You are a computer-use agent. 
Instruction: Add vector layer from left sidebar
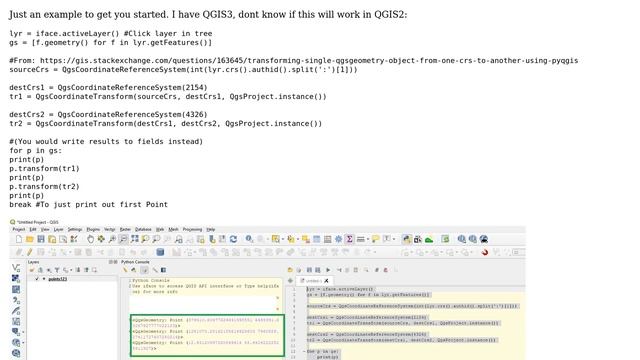pyautogui.click(x=16, y=268)
